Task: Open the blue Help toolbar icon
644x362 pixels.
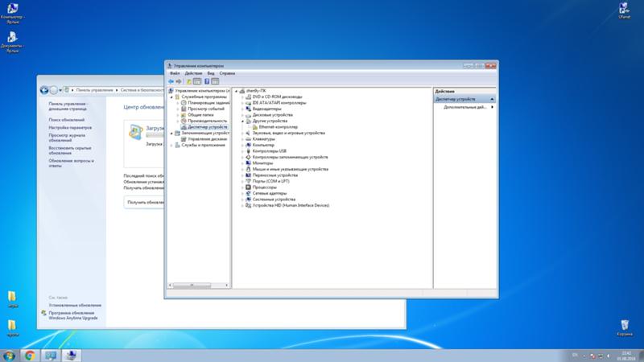Action: point(207,81)
